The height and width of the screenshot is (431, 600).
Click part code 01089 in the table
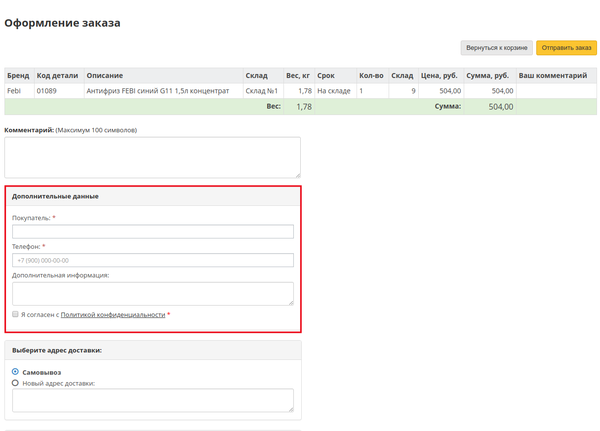click(47, 91)
